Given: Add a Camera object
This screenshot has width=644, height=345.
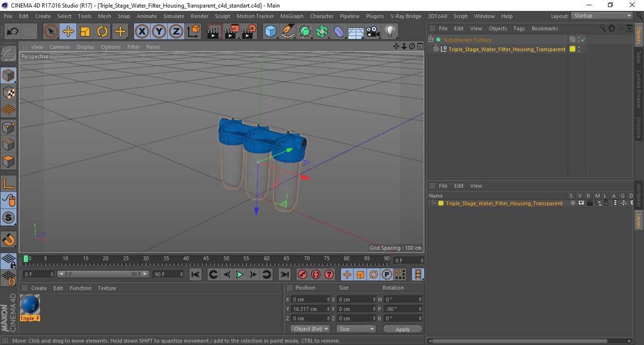Looking at the screenshot, I should tap(373, 32).
